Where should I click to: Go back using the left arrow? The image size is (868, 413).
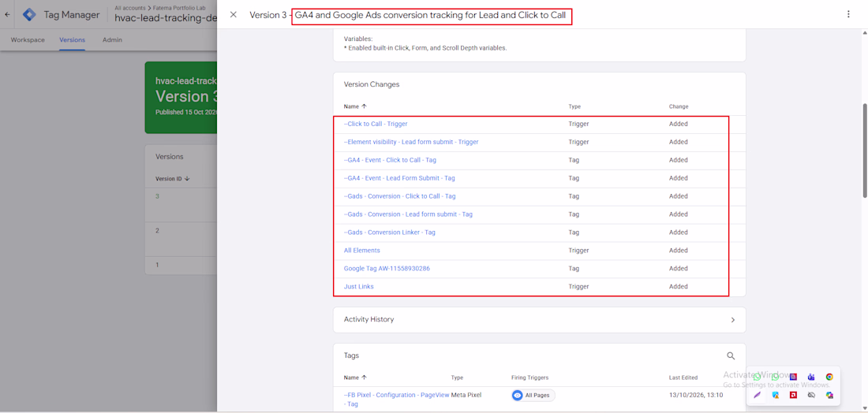(x=7, y=14)
